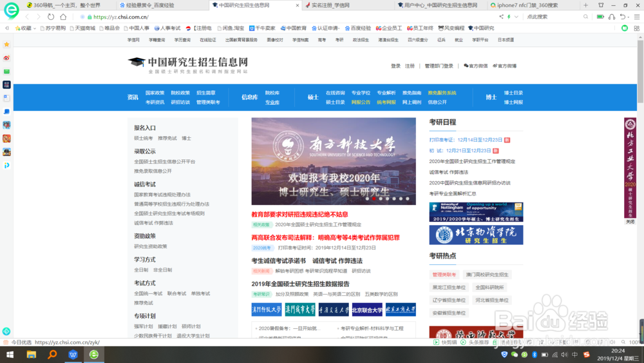This screenshot has width=644, height=363.
Task: Click 学历查询 in top site navigation
Action: pos(182,40)
